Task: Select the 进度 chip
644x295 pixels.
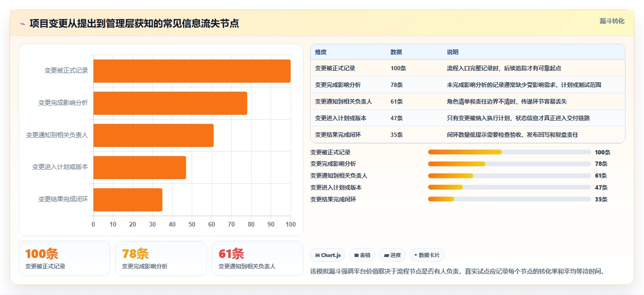Action: (392, 255)
